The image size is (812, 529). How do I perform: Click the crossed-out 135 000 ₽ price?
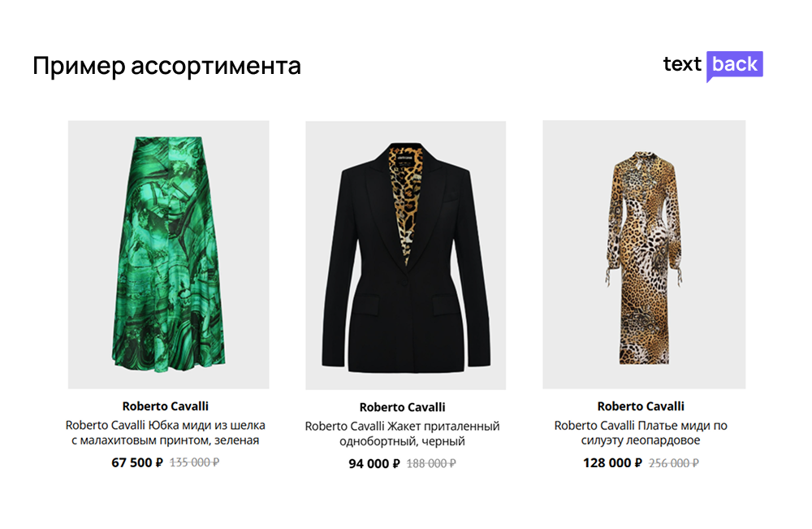coord(194,462)
